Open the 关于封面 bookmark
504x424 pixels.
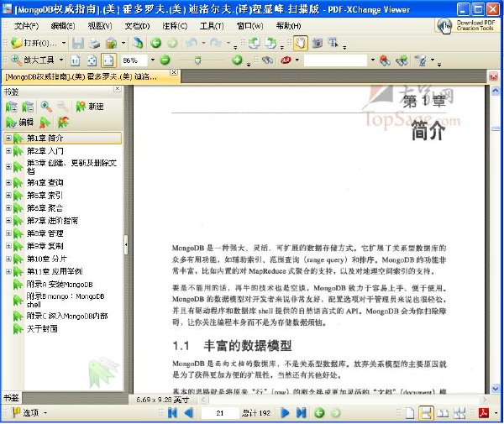tap(42, 328)
